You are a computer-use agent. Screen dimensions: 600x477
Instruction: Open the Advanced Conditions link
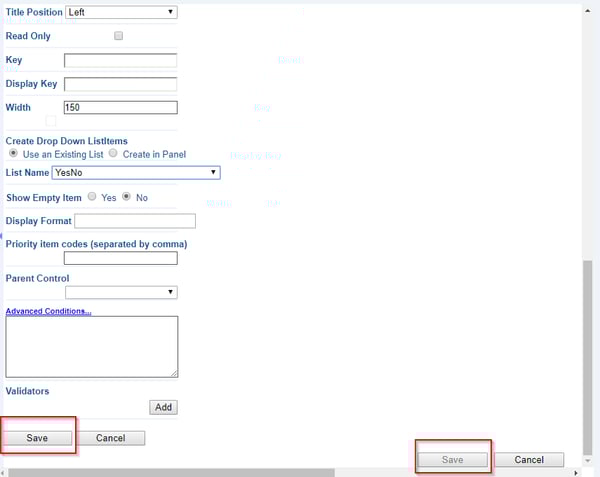coord(48,311)
